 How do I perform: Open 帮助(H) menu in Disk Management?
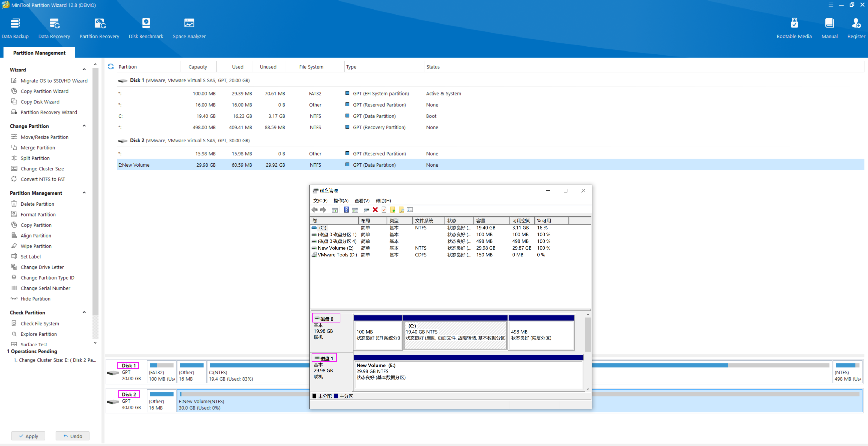coord(383,200)
